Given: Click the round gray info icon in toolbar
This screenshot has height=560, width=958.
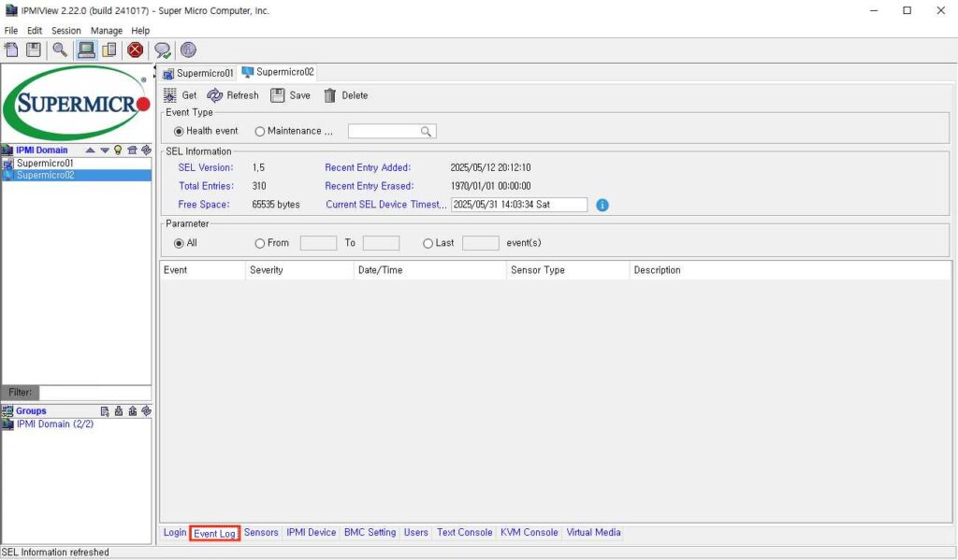Looking at the screenshot, I should [188, 50].
